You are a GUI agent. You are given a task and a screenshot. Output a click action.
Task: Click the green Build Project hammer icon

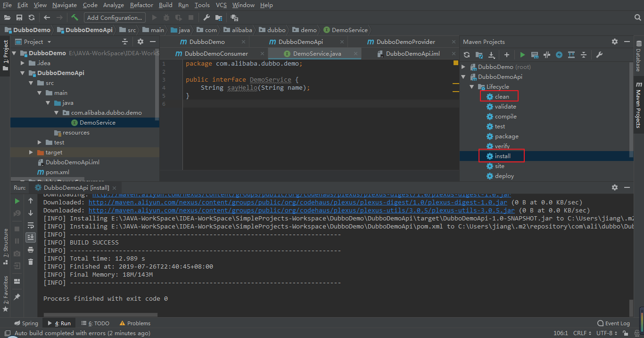pos(74,17)
